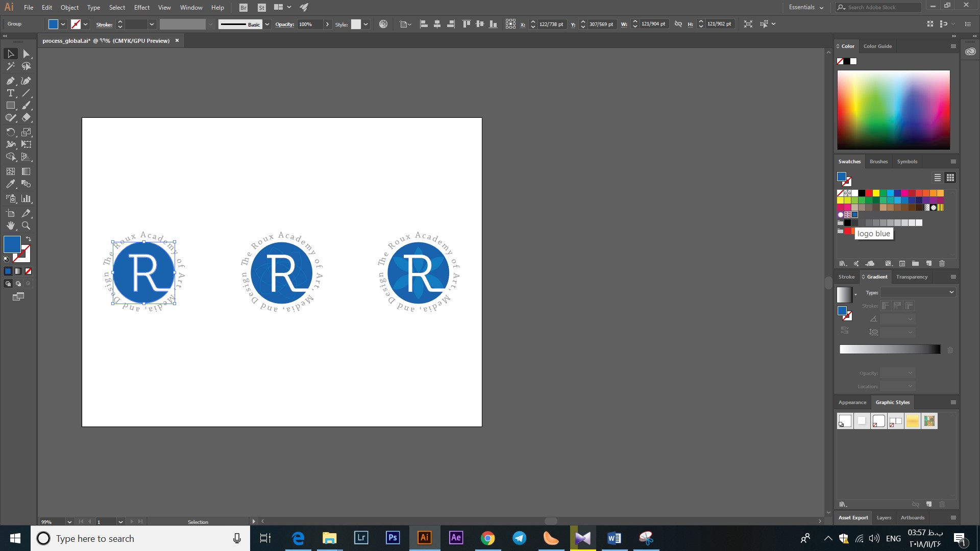
Task: Close the process_global.ai document tab
Action: (x=177, y=41)
